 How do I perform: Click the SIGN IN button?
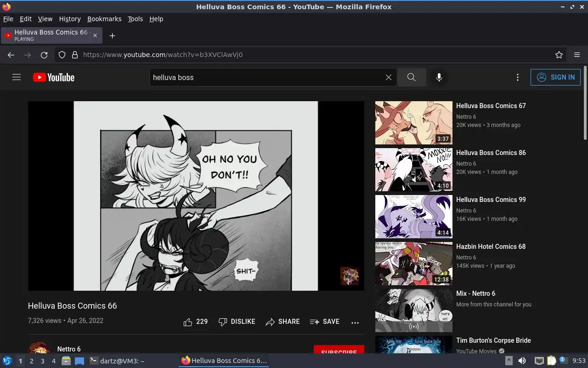tap(555, 77)
